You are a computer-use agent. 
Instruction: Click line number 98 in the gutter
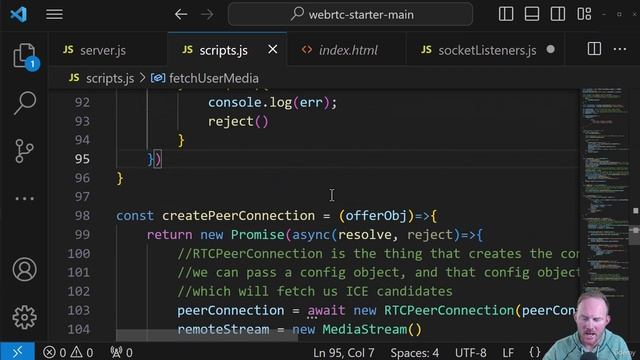(82, 216)
